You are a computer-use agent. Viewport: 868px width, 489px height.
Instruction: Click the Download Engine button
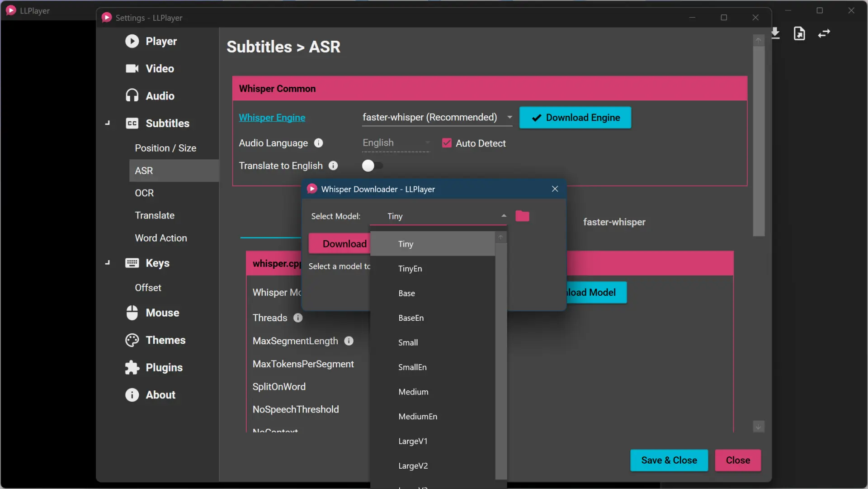point(575,118)
